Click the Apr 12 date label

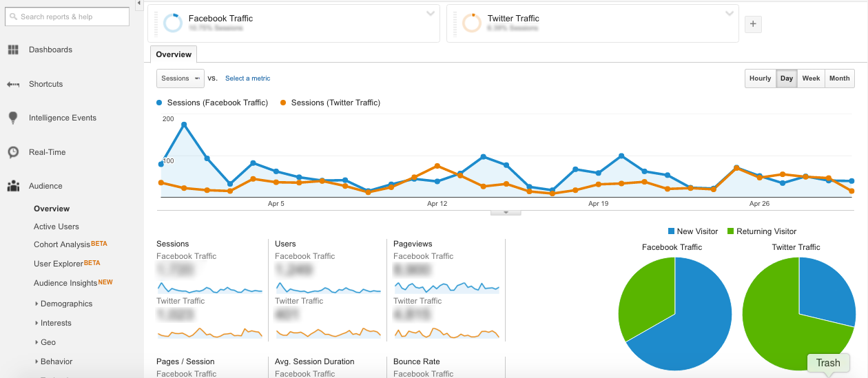(437, 204)
